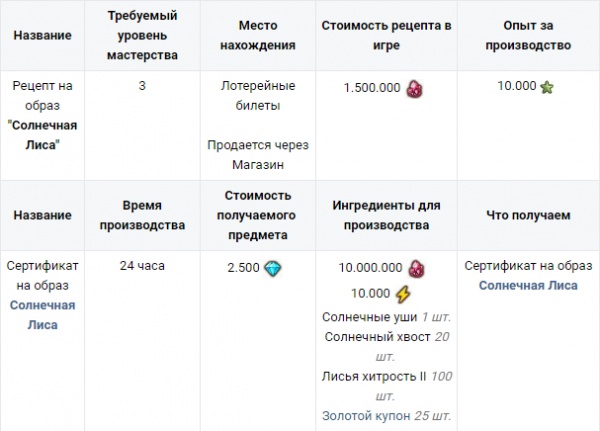Click the blue diamond icon beside 2.500
This screenshot has width=600, height=431.
(273, 267)
